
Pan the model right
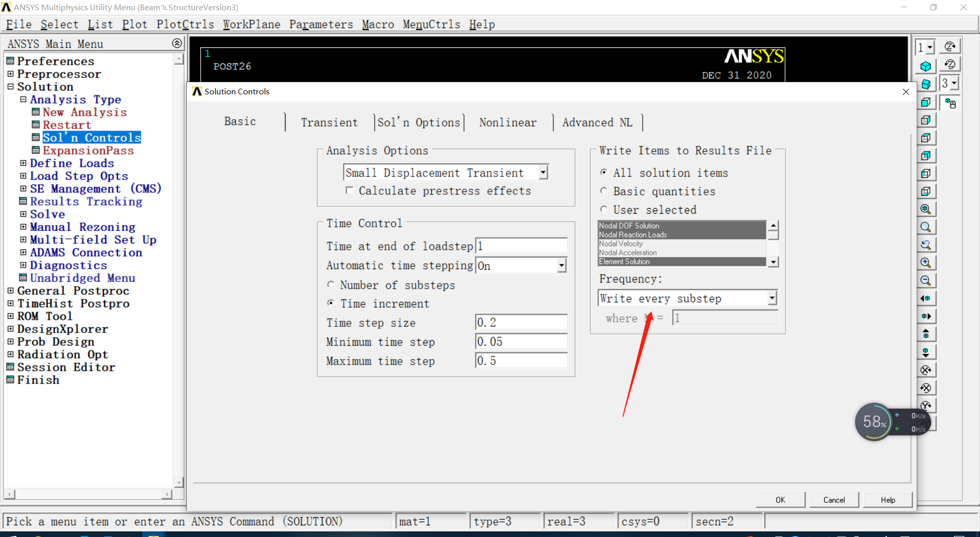point(925,316)
